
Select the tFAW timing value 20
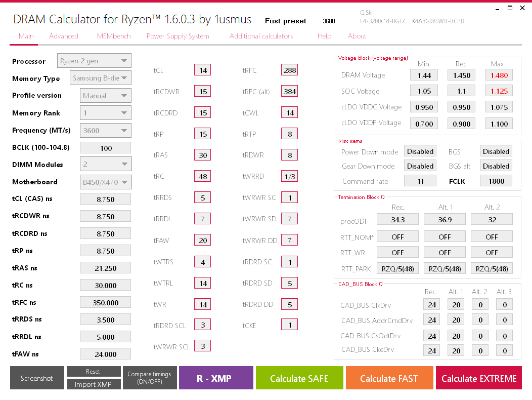click(x=203, y=241)
